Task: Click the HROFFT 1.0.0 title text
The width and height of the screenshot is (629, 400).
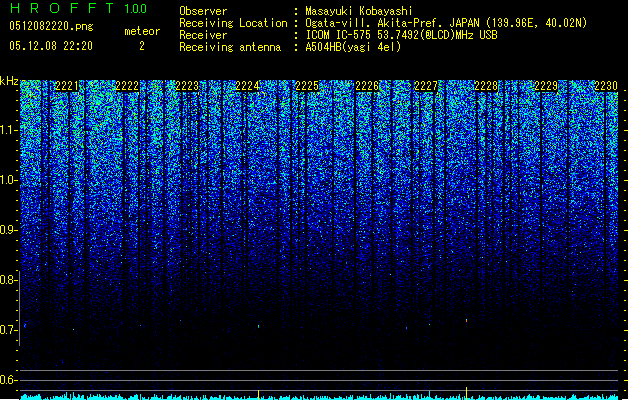Action: (x=79, y=8)
